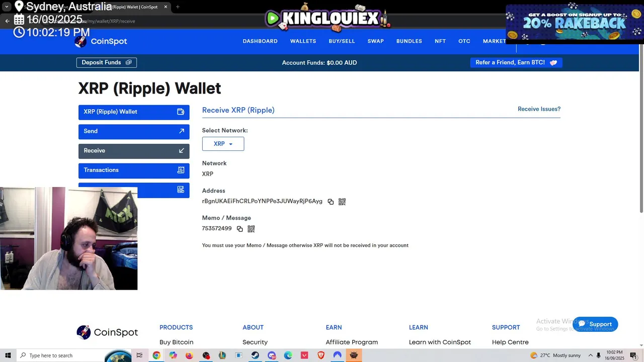The height and width of the screenshot is (362, 644).
Task: Click the CoinSpot logo in the footer
Action: point(107,332)
